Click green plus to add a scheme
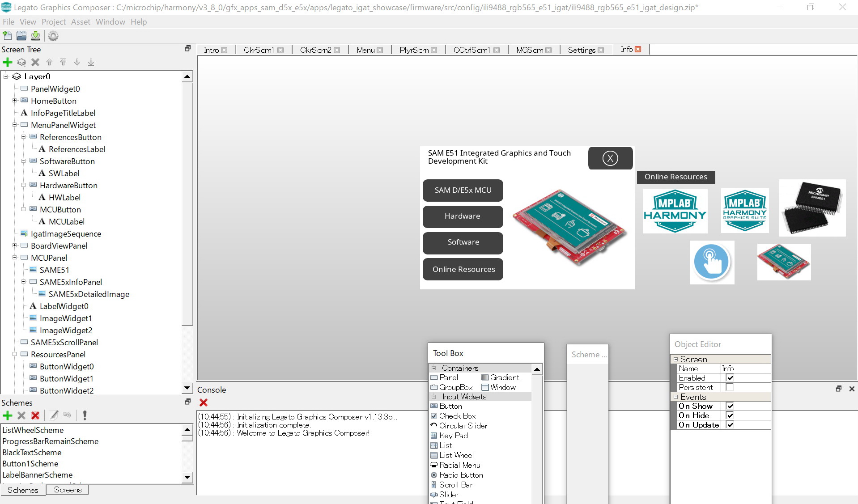Viewport: 858px width, 504px height. [x=8, y=415]
